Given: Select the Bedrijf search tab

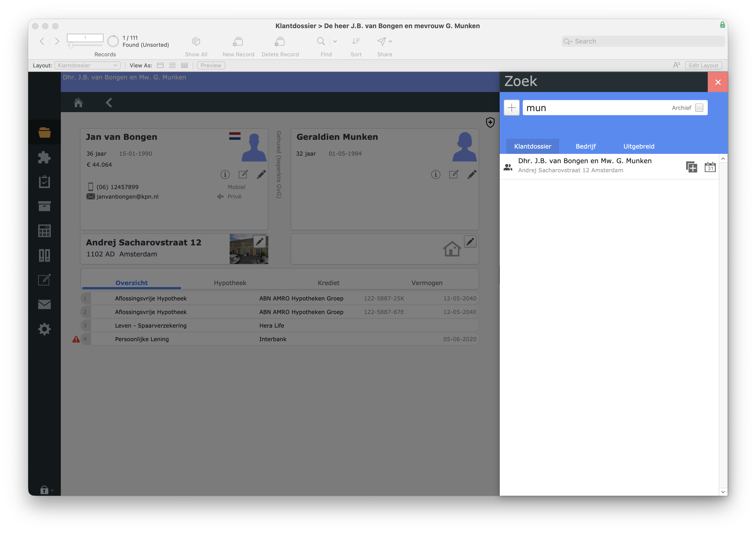Looking at the screenshot, I should (x=585, y=146).
